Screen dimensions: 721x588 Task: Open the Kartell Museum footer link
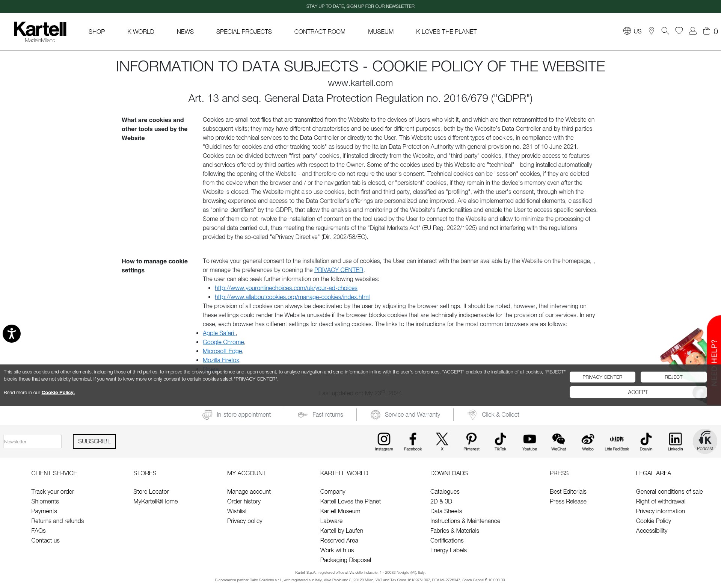pyautogui.click(x=340, y=511)
